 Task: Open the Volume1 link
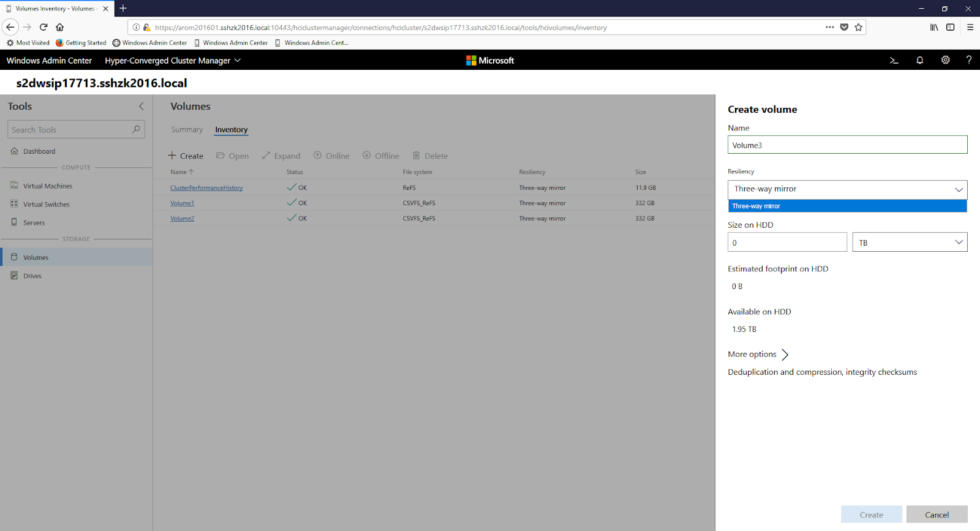(182, 203)
